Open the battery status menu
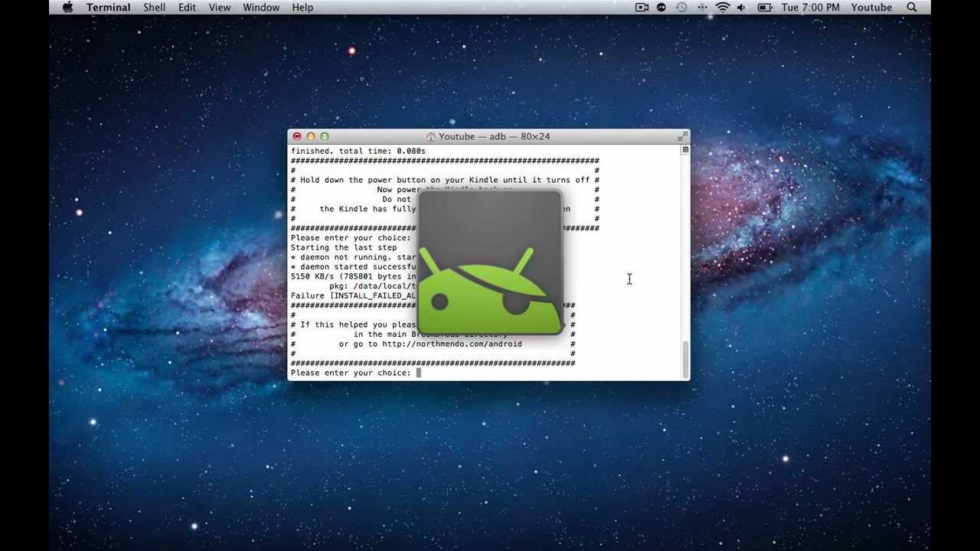 click(x=764, y=7)
